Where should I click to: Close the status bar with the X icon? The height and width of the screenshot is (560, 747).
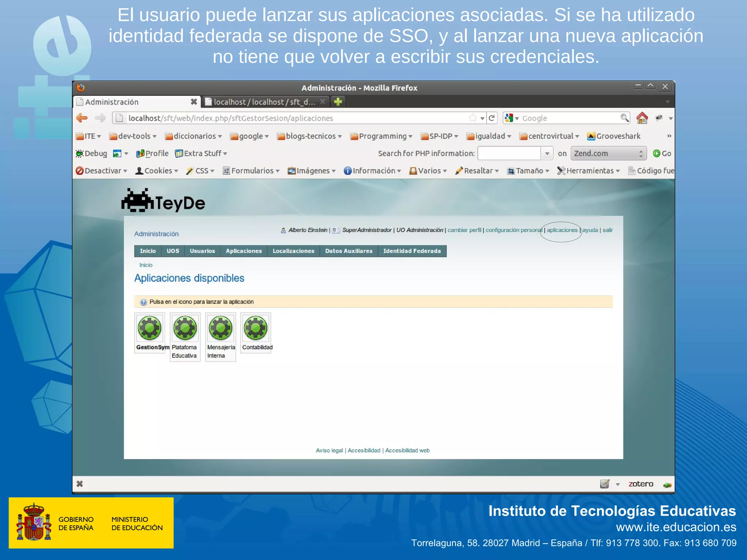(x=80, y=484)
